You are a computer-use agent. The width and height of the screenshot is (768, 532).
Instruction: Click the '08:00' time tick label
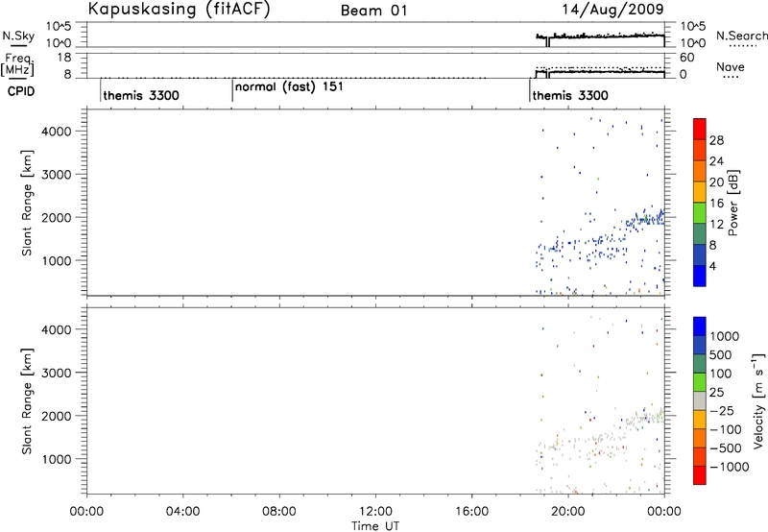(x=279, y=512)
